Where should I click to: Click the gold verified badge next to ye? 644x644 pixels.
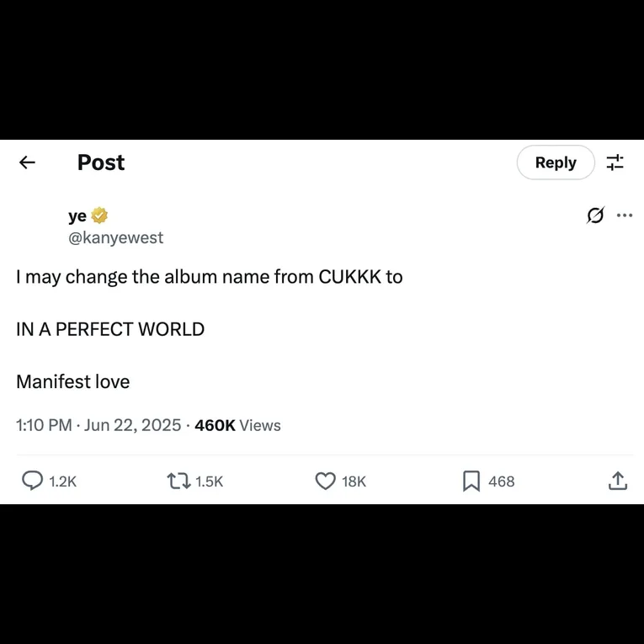99,216
